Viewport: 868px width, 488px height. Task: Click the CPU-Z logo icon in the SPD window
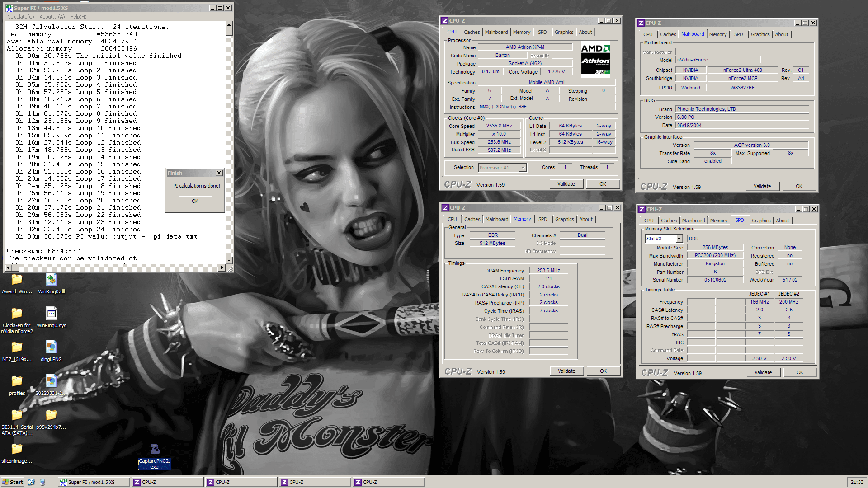(642, 209)
